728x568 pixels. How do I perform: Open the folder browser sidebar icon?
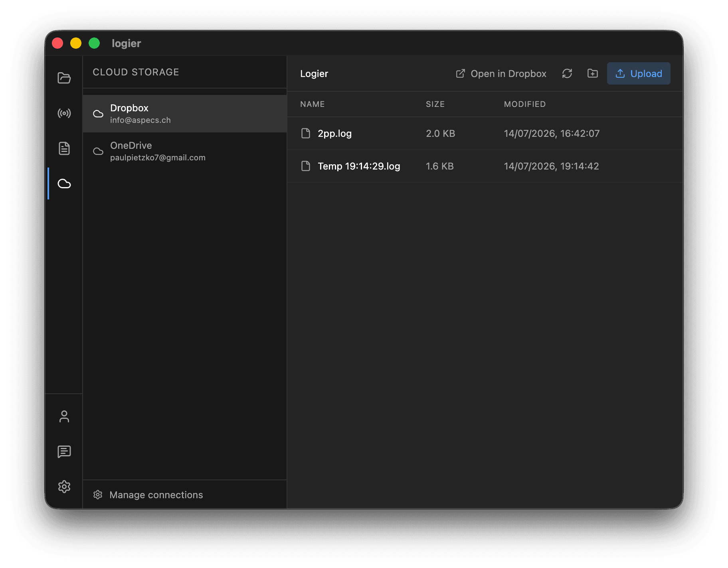coord(64,78)
